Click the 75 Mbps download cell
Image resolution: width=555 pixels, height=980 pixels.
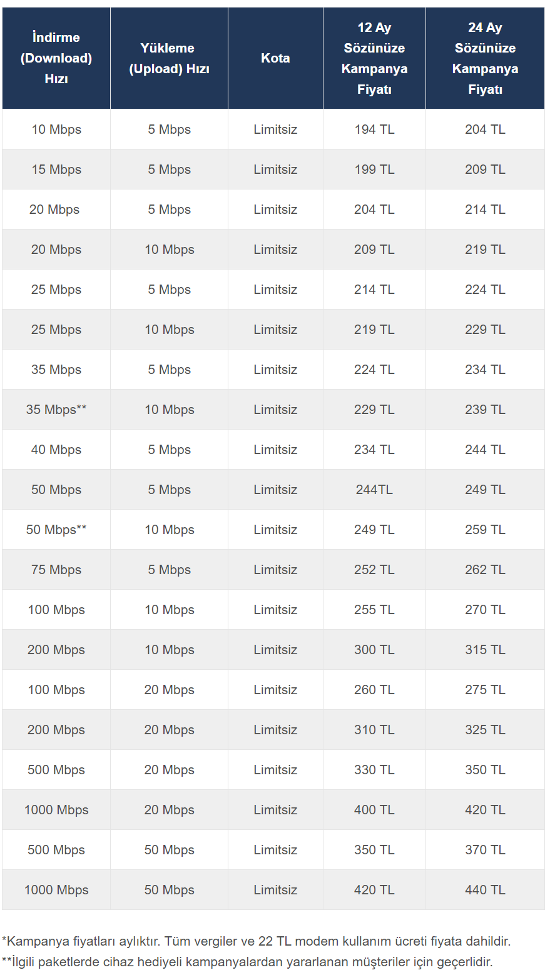(56, 570)
